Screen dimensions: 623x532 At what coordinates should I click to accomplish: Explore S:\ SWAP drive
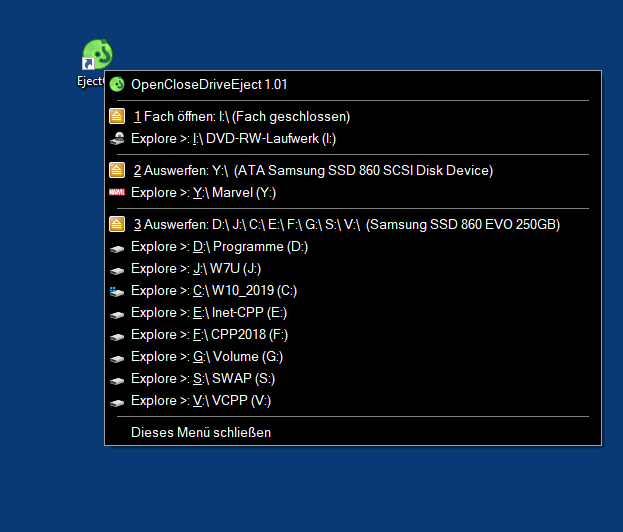point(353,379)
